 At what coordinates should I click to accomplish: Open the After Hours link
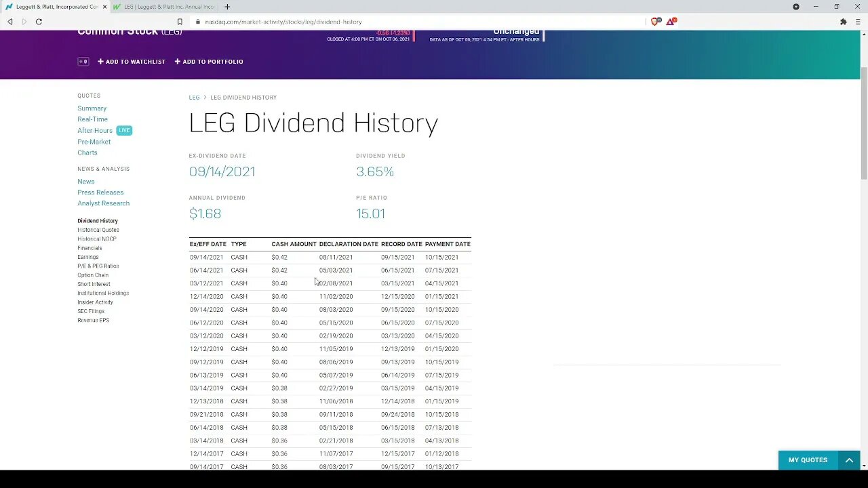pos(95,131)
